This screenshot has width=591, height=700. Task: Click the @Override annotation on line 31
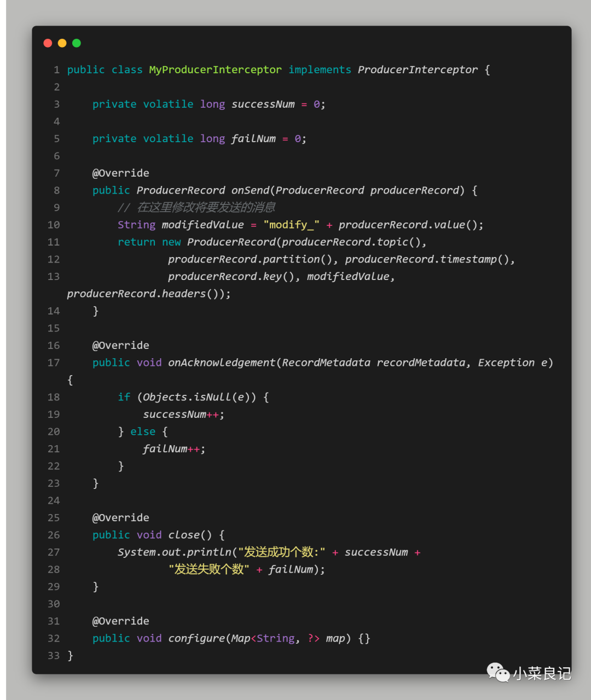pyautogui.click(x=121, y=621)
